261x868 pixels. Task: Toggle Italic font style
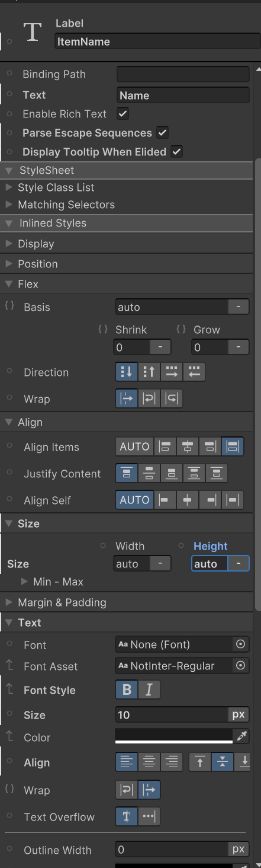coord(149,690)
